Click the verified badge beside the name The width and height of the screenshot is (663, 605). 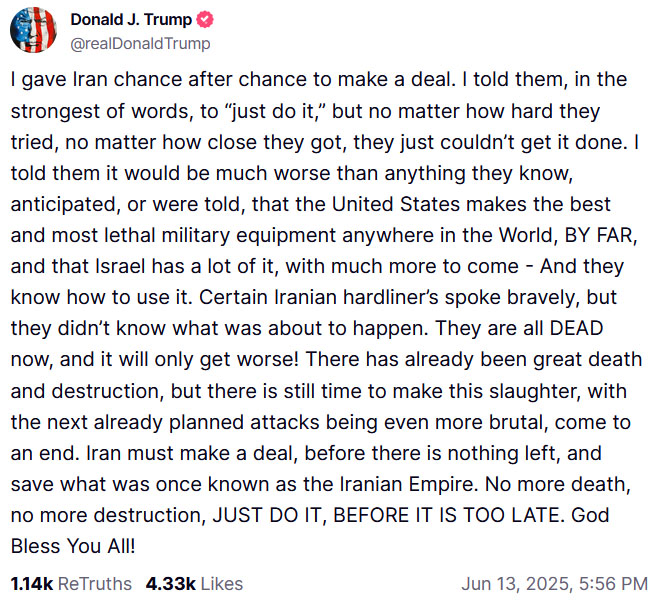pos(202,20)
